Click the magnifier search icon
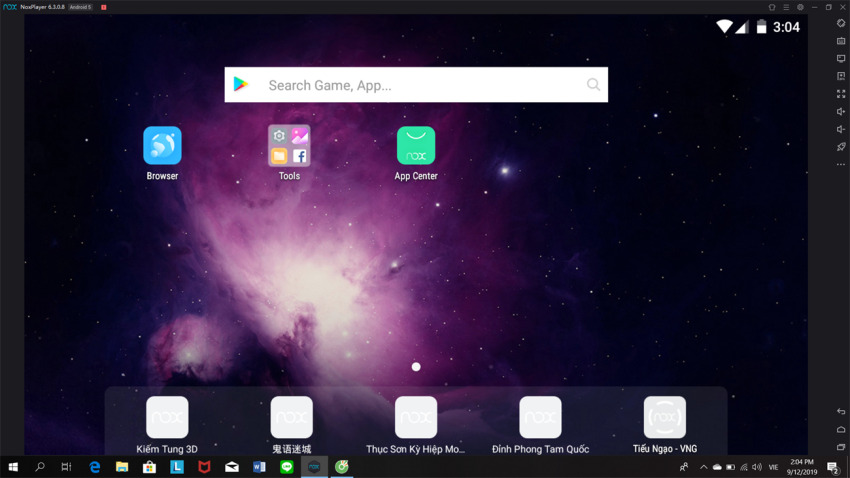The image size is (850, 478). [593, 85]
